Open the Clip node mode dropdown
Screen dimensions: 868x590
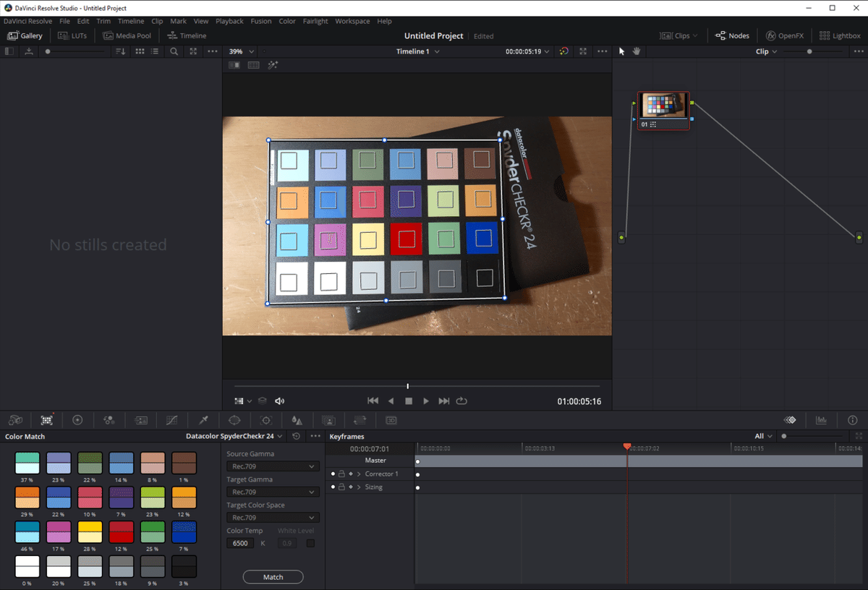coord(766,51)
